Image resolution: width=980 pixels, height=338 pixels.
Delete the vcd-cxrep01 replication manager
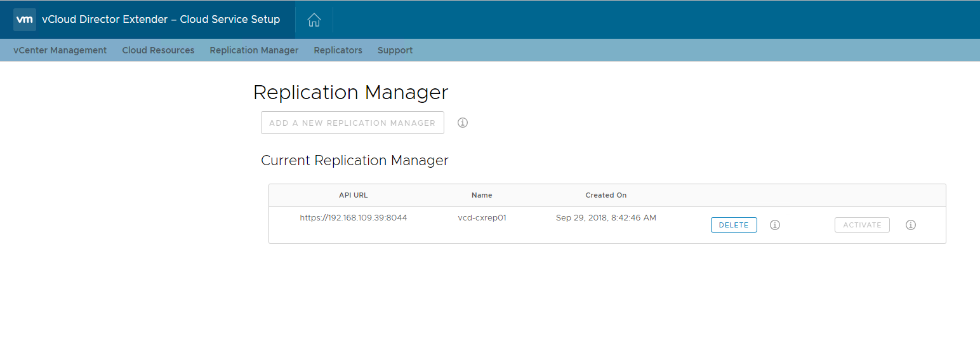pyautogui.click(x=734, y=225)
